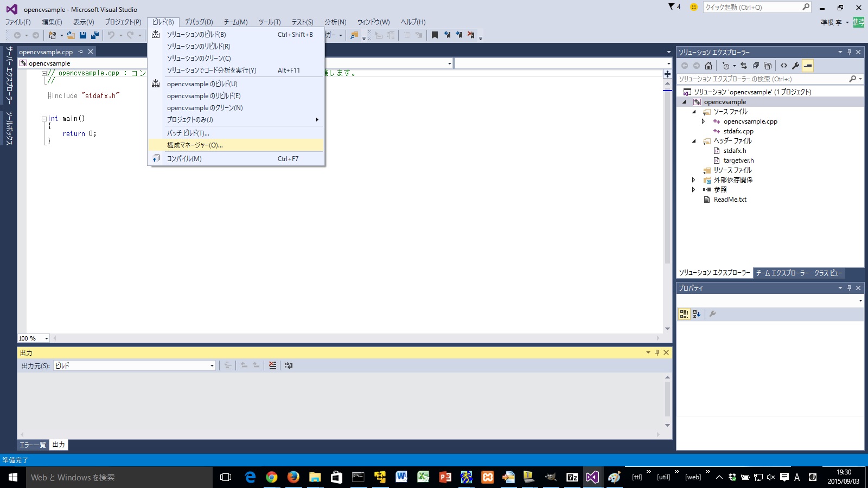Expand the 外部依存関係 node
This screenshot has height=488, width=868.
click(694, 180)
